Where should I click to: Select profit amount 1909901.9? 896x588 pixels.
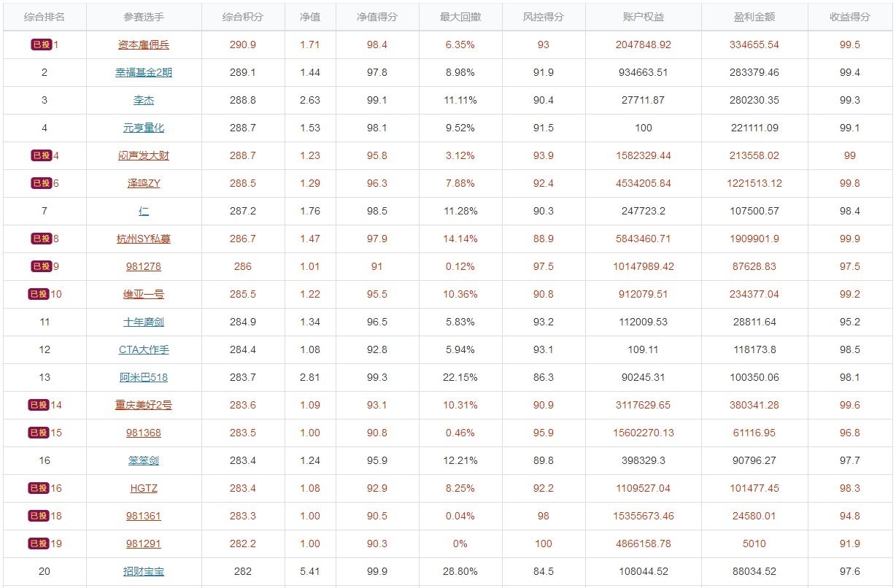[x=754, y=239]
